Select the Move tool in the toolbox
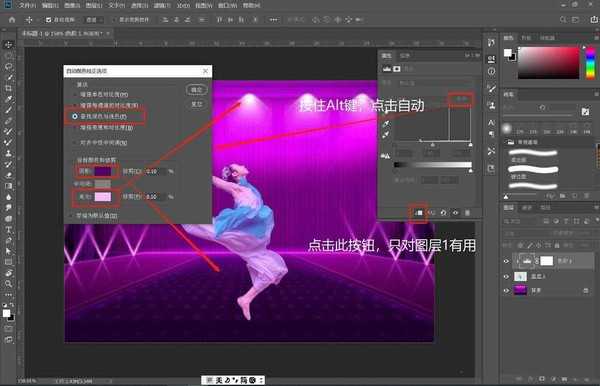 pos(8,45)
